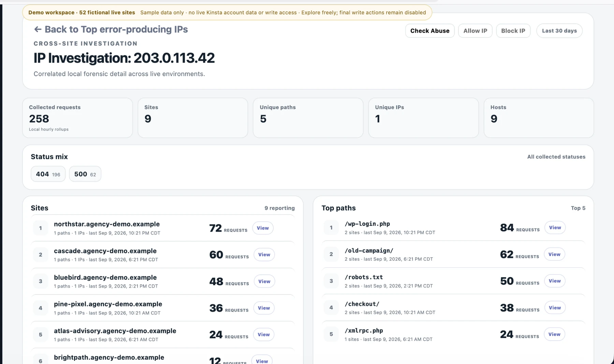This screenshot has width=614, height=364.
Task: Click the Unique paths 5 card
Action: coord(308,118)
